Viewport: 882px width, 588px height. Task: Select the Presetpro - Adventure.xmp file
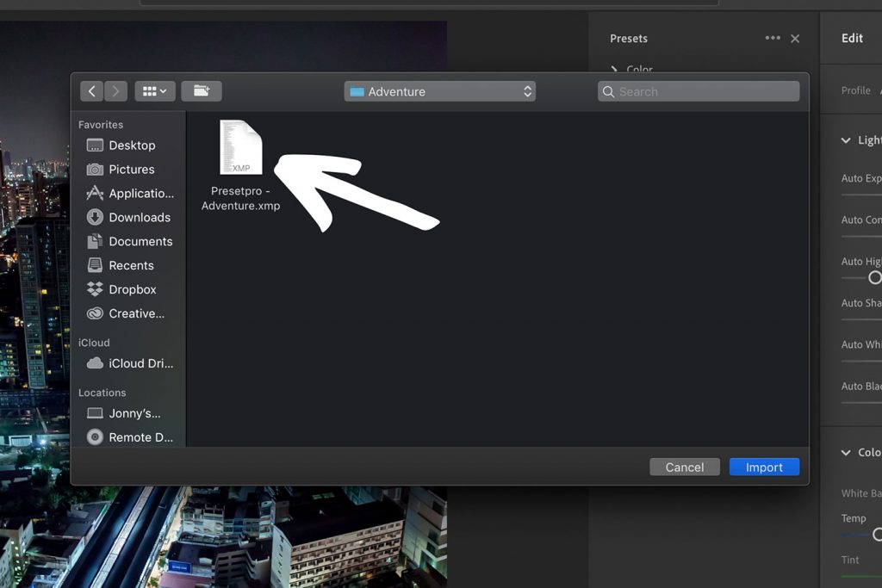click(x=241, y=148)
